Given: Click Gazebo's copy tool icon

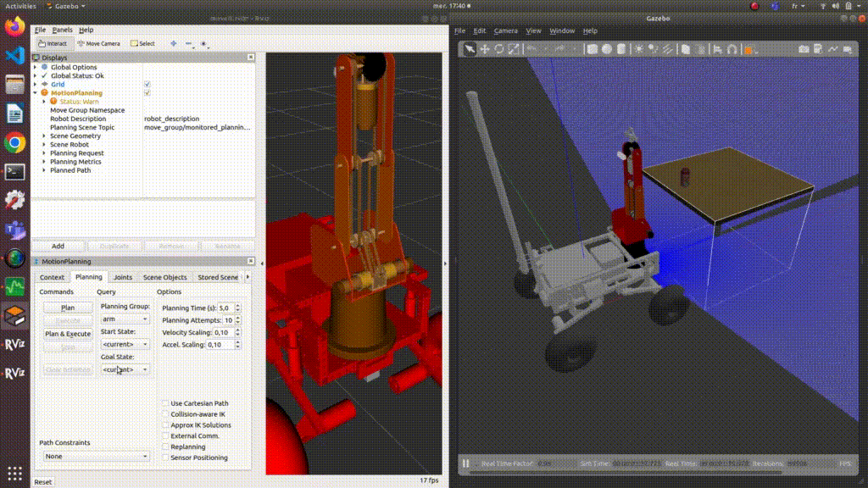Looking at the screenshot, I should coord(686,49).
